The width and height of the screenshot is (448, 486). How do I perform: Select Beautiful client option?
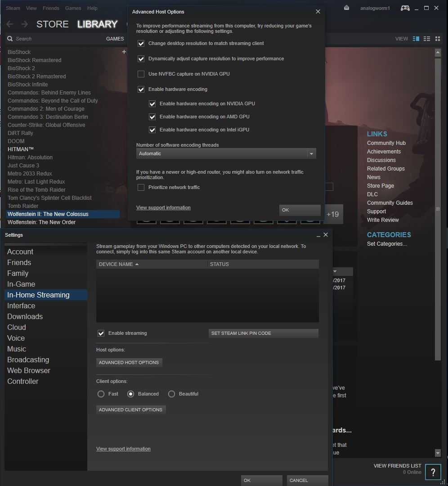tap(172, 394)
